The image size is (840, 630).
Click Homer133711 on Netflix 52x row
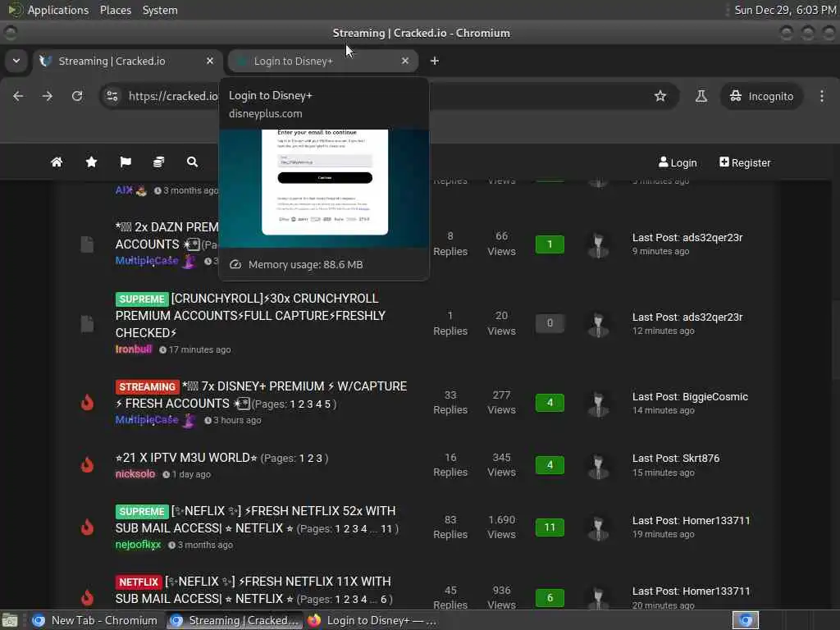point(716,521)
